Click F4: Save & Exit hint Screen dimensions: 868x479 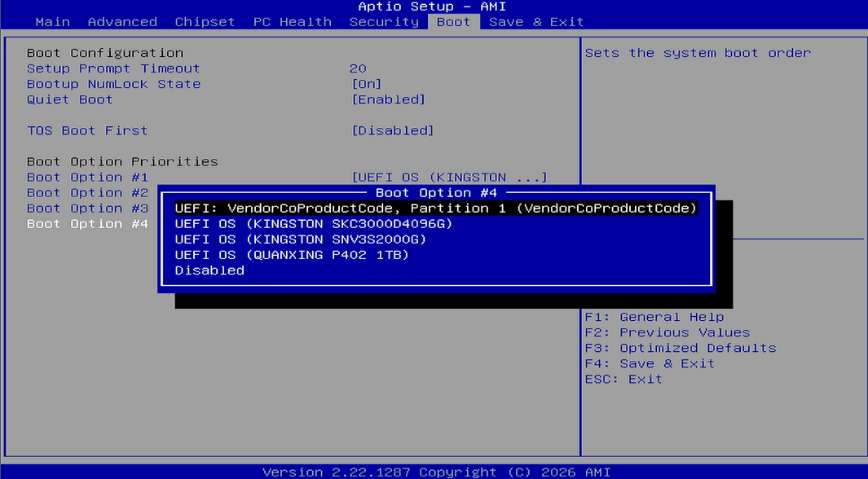click(650, 363)
